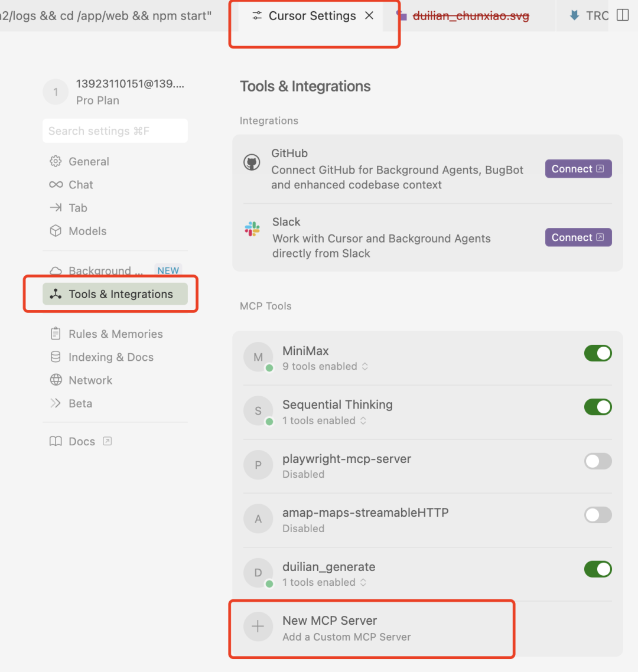
Task: Expand MiniMax 9 tools enabled list
Action: [x=325, y=367]
